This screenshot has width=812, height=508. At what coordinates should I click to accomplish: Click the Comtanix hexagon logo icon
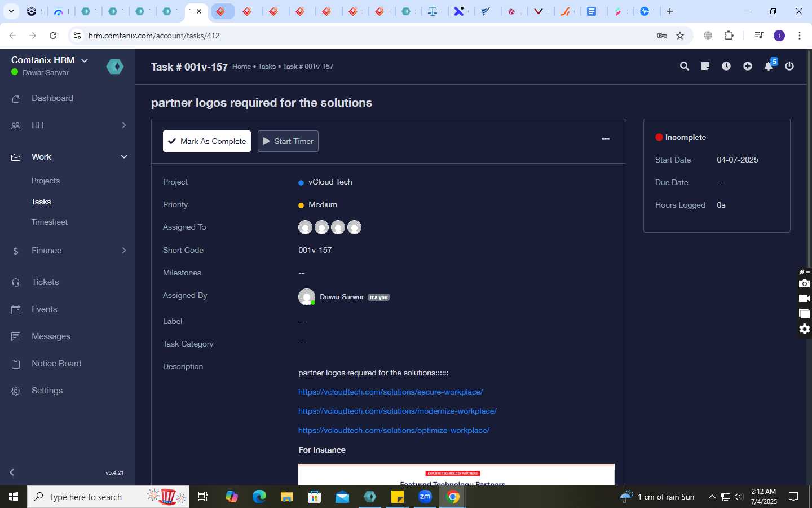point(115,67)
